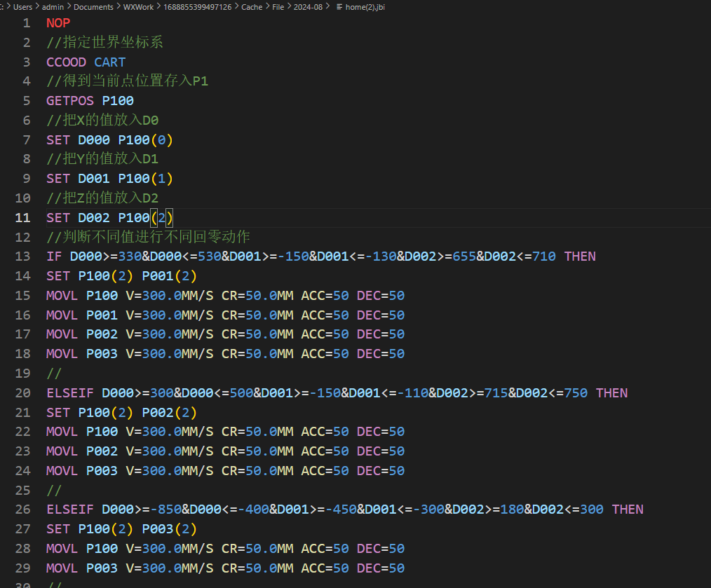Screen dimensions: 711x588
Task: Select the Cache breadcrumb segment
Action: coord(252,7)
